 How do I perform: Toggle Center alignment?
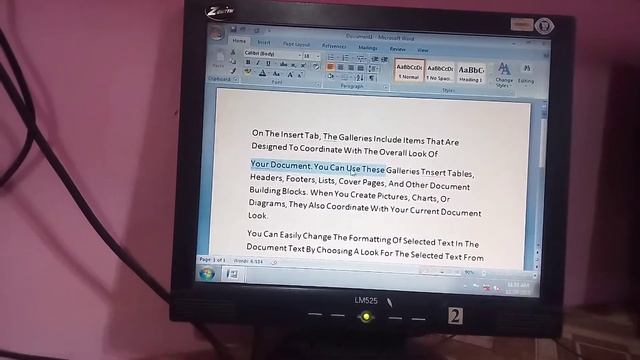click(340, 67)
